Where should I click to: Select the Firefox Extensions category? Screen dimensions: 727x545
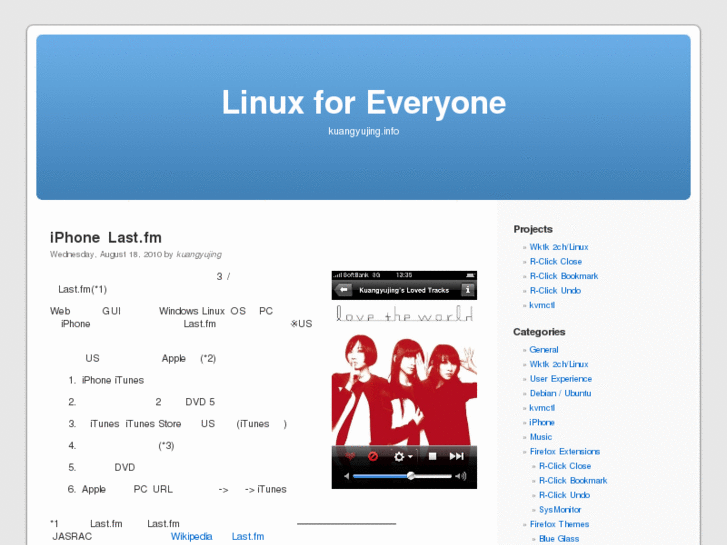pos(565,451)
